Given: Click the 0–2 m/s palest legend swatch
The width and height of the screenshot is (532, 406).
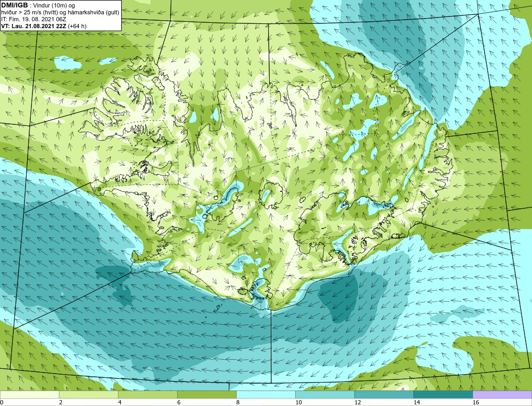Looking at the screenshot, I should pos(29,394).
